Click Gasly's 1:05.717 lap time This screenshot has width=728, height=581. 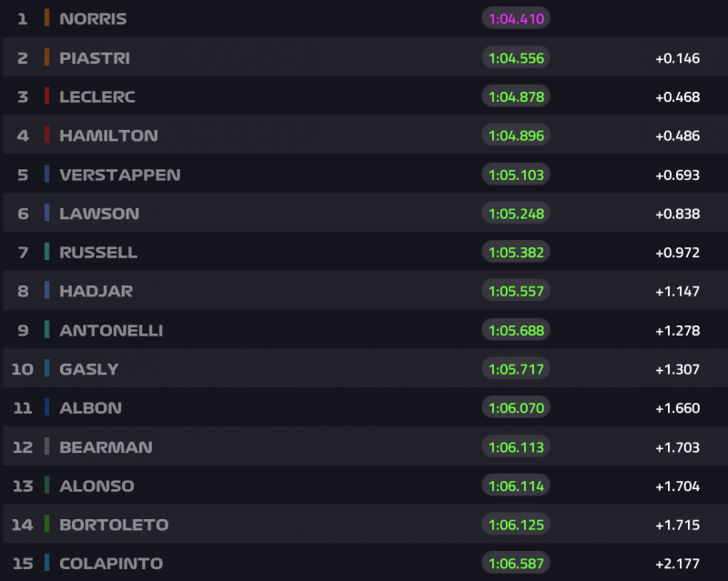pyautogui.click(x=516, y=369)
